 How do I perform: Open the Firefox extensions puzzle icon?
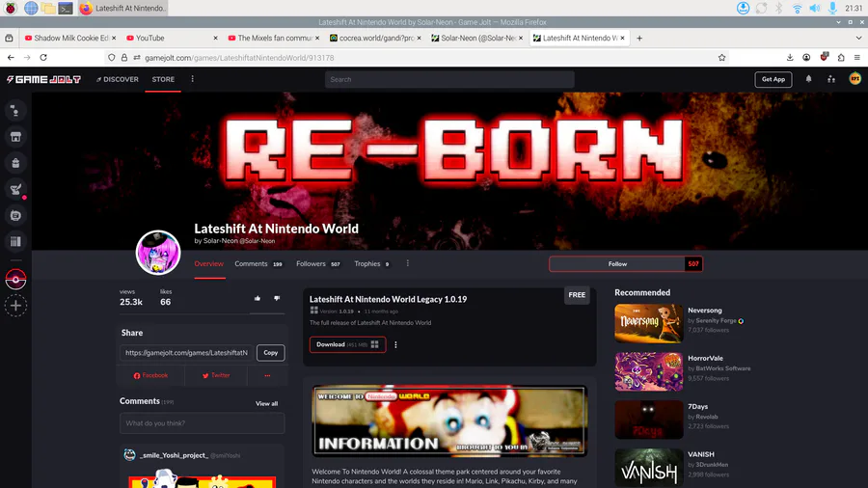[x=841, y=58]
